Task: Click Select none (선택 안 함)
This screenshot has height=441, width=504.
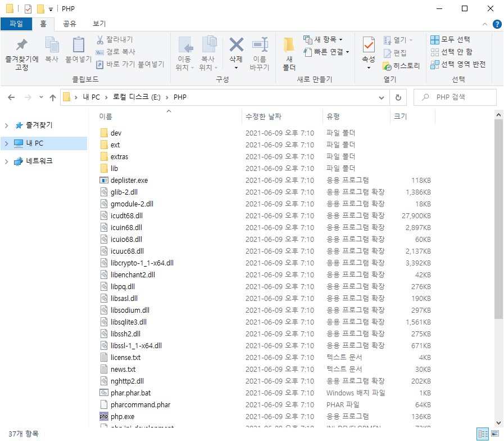Action: click(x=451, y=52)
